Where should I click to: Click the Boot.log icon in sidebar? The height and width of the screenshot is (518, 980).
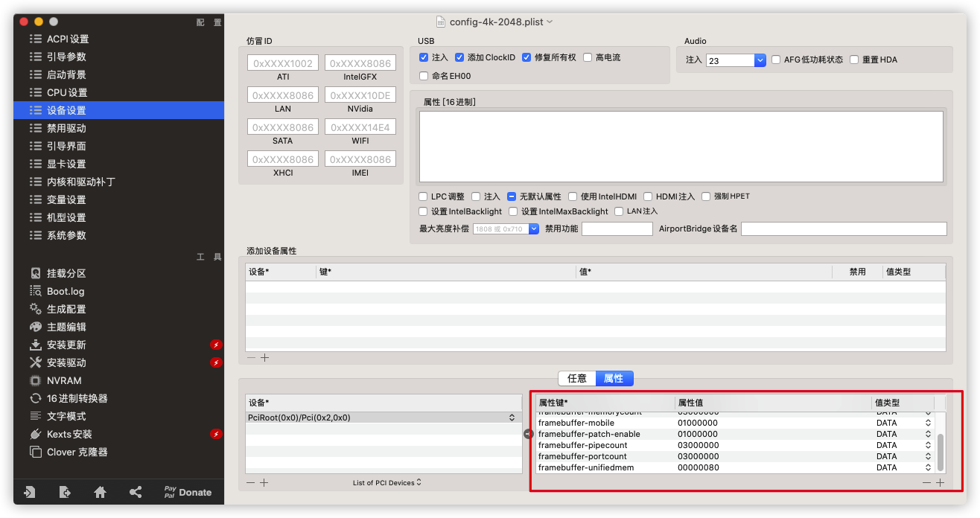[x=35, y=291]
